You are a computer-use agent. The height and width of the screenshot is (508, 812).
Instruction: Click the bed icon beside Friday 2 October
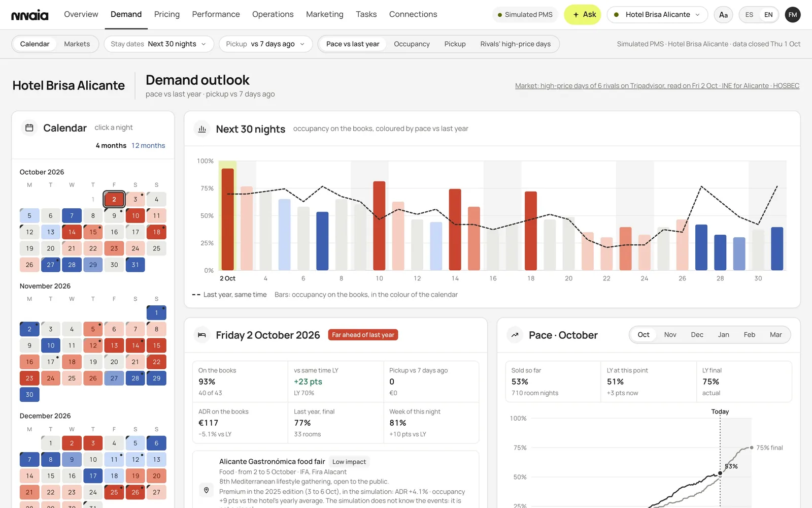202,335
